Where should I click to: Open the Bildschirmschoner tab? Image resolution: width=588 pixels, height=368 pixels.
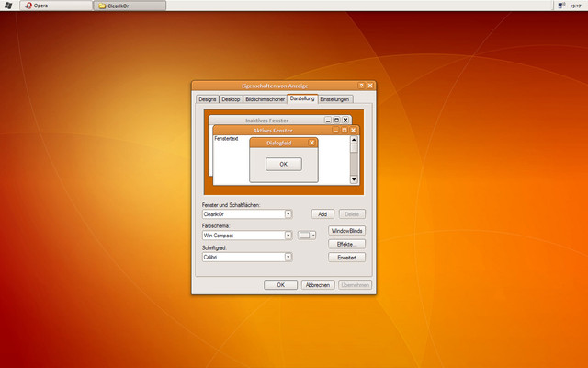point(266,99)
